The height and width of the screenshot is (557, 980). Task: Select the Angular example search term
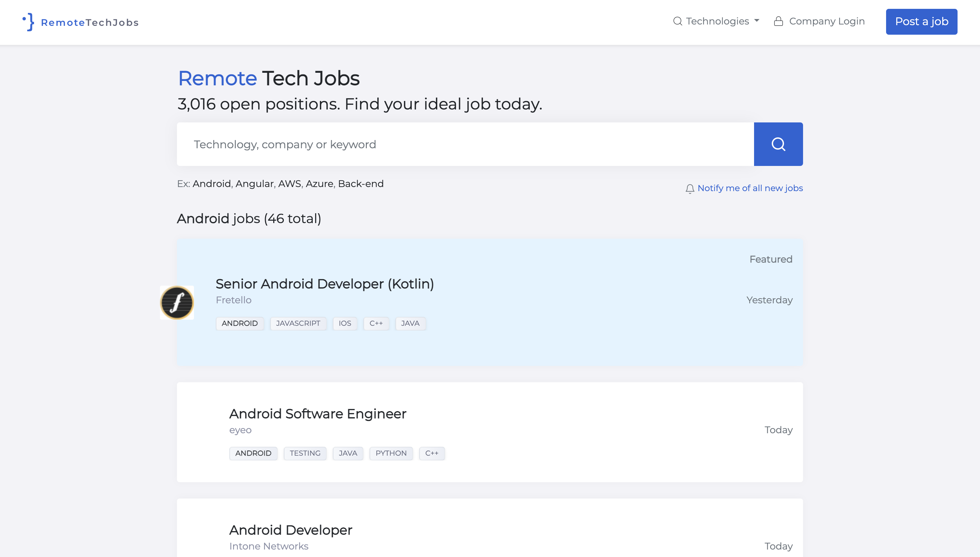(255, 184)
